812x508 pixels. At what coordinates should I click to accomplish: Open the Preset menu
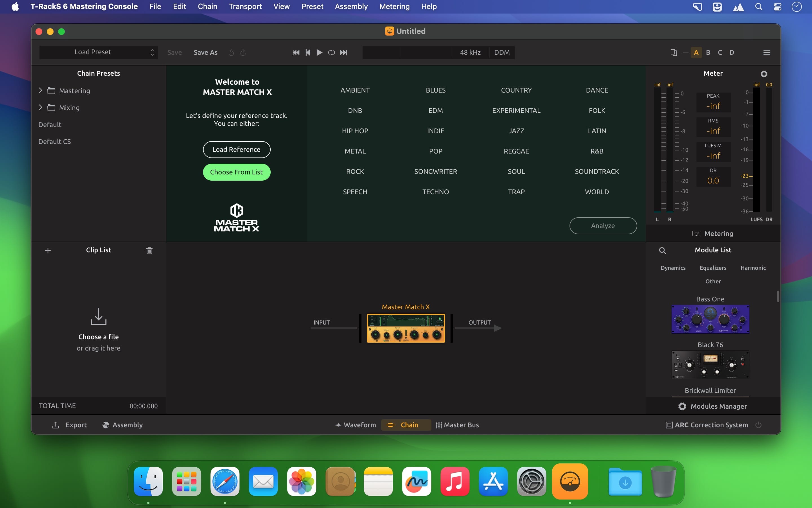pyautogui.click(x=312, y=6)
